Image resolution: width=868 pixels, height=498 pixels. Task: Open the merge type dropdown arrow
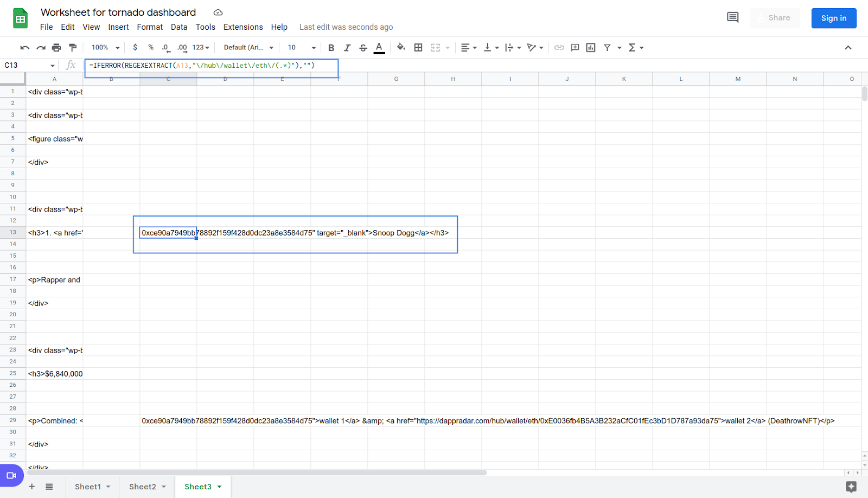pyautogui.click(x=448, y=48)
